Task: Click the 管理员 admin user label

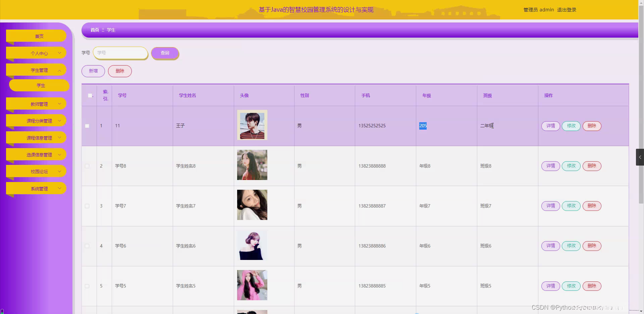Action: coord(539,10)
